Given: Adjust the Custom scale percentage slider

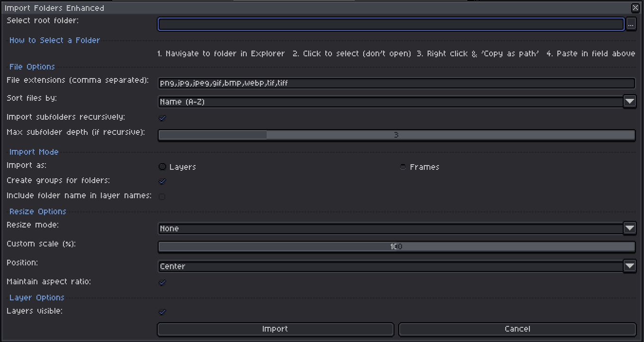Looking at the screenshot, I should 396,247.
